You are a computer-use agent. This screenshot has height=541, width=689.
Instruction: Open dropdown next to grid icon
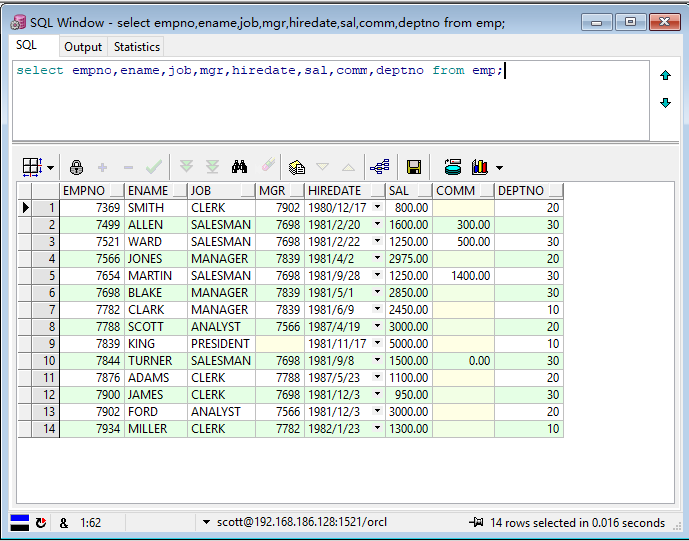click(x=51, y=167)
